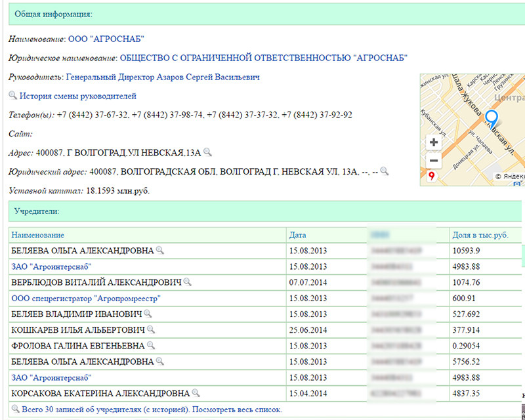This screenshot has height=420, width=525.
Task: Open ООО спецрегистратор "Агропромреестр" link
Action: point(86,298)
